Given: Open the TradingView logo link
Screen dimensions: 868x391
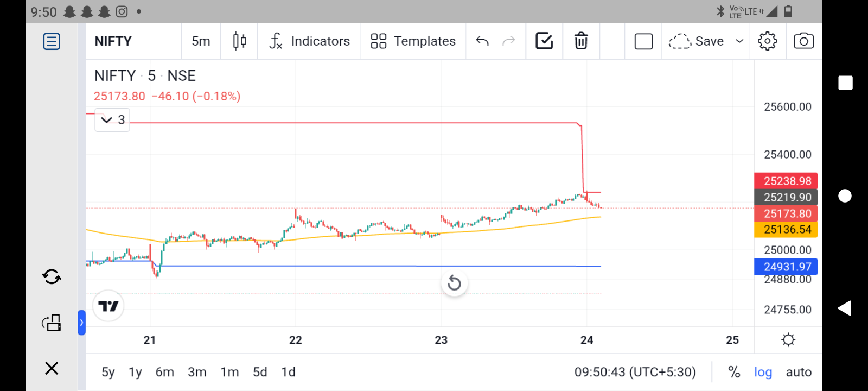Looking at the screenshot, I should (x=108, y=306).
